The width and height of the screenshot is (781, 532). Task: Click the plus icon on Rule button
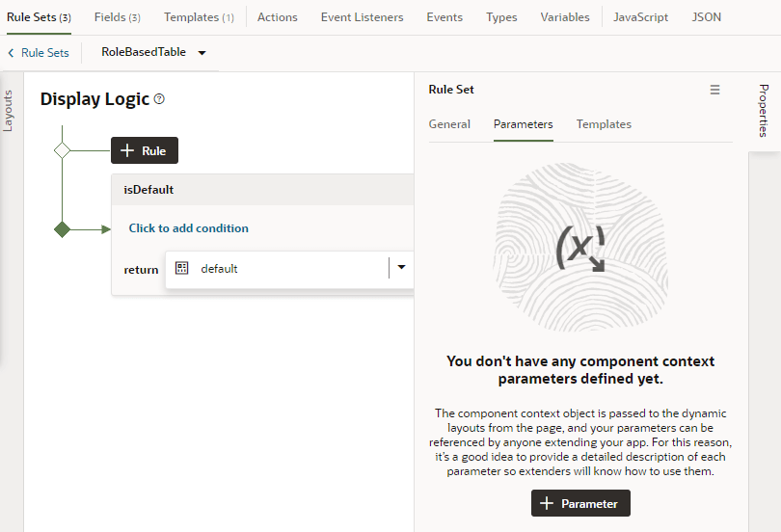click(127, 150)
